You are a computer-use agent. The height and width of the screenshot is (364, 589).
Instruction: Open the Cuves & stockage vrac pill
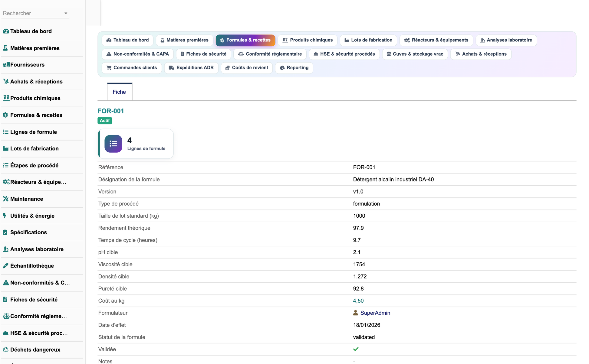click(x=415, y=54)
